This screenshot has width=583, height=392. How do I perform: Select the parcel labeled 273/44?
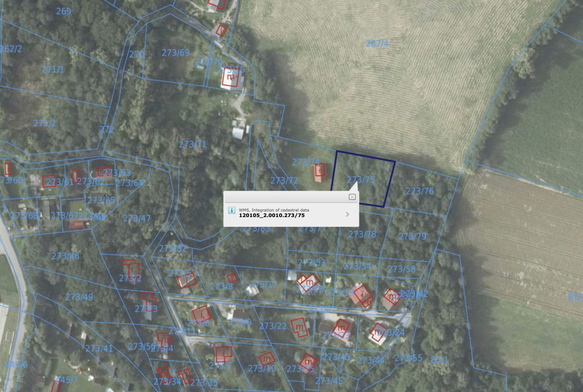370,360
